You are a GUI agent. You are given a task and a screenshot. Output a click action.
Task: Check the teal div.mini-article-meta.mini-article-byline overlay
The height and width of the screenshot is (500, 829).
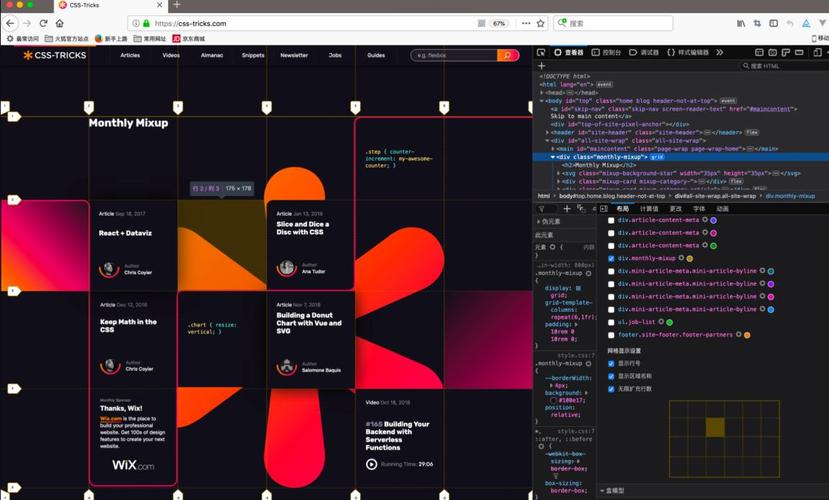[x=611, y=271]
